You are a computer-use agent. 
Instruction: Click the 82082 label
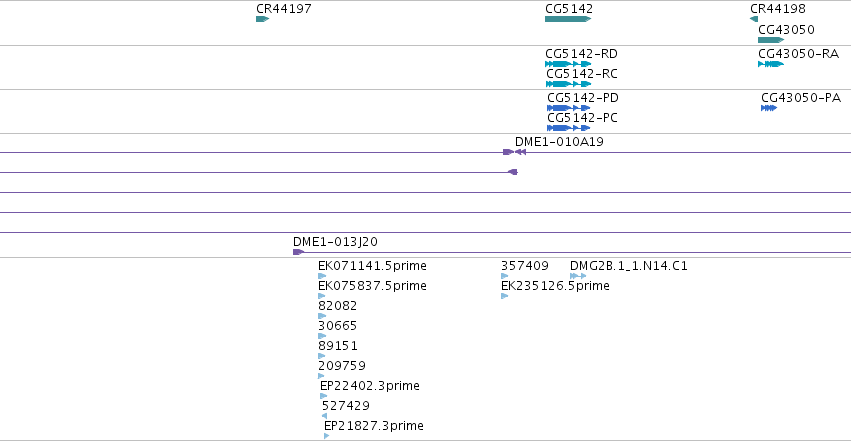pyautogui.click(x=338, y=306)
